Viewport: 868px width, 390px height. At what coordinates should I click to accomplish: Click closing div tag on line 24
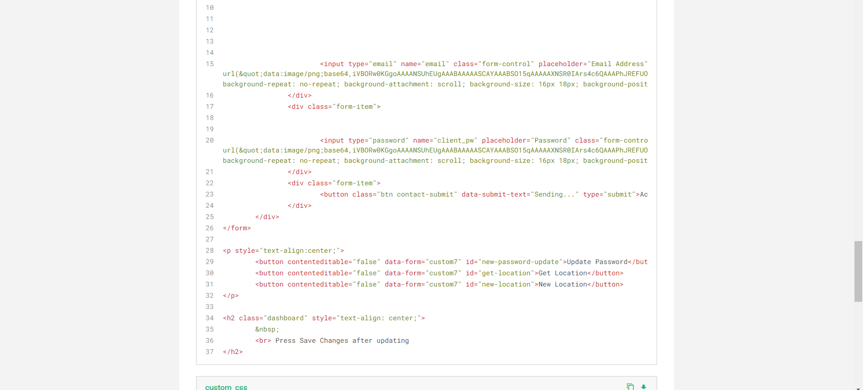click(300, 206)
